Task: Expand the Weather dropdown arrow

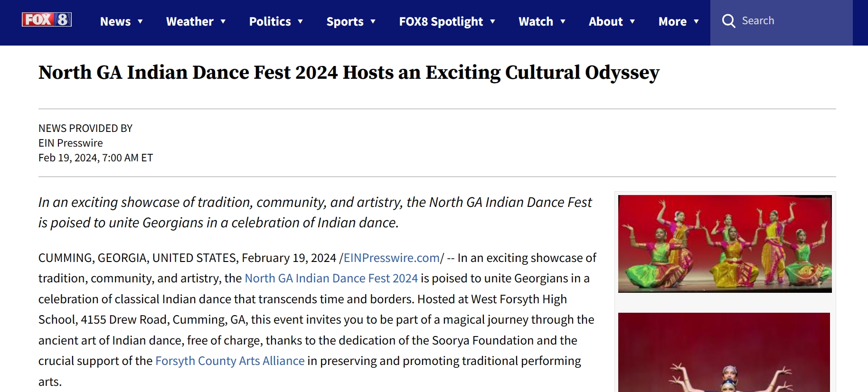Action: click(223, 21)
